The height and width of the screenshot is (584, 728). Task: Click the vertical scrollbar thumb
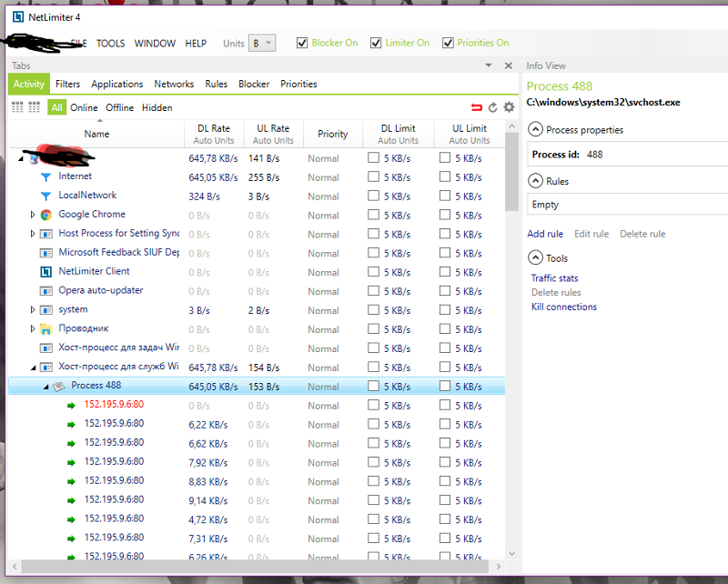[x=511, y=172]
